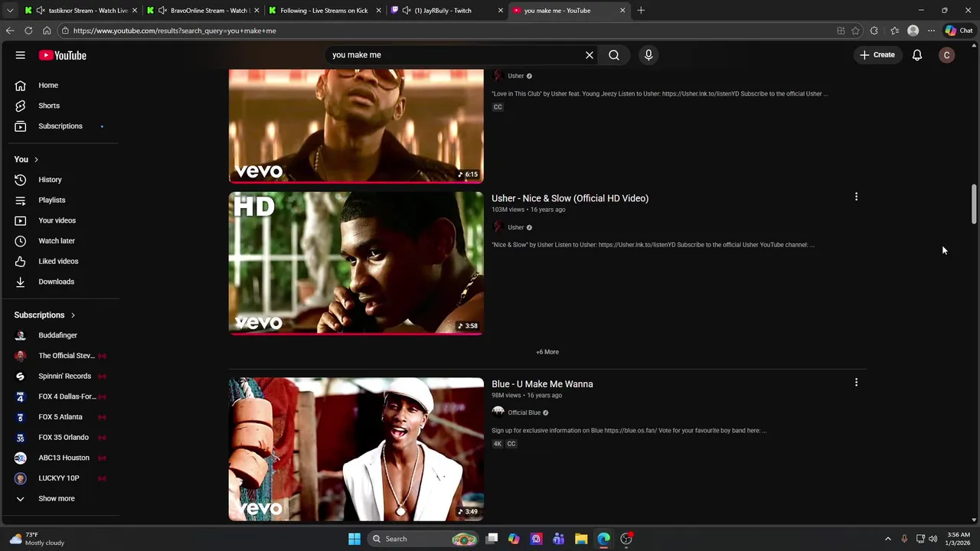Switch to the Following Live Streams on Kick tab
This screenshot has width=980, height=551.
tap(325, 11)
